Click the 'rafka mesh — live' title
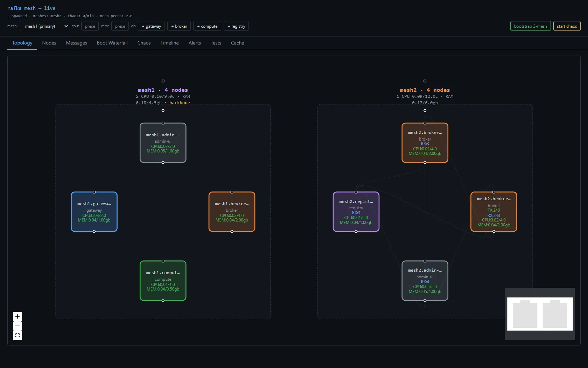This screenshot has height=368, width=588. click(x=31, y=8)
